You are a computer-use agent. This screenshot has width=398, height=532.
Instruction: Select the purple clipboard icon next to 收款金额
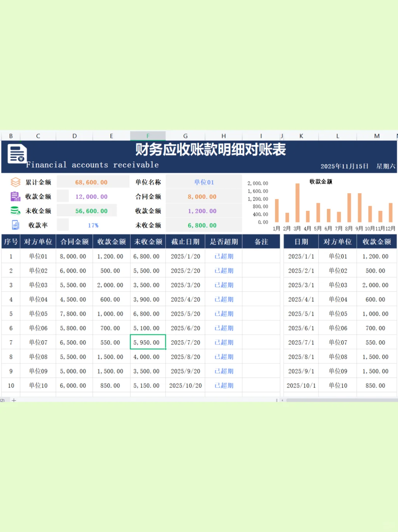click(x=15, y=196)
